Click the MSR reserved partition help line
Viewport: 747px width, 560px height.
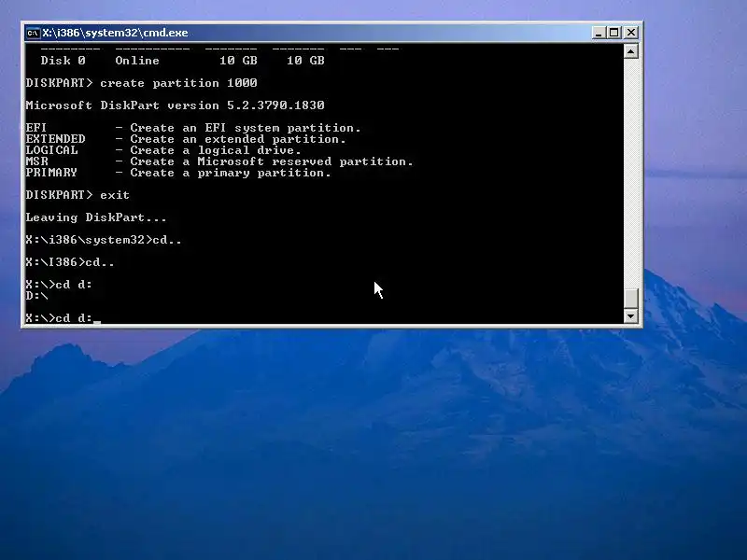tap(219, 161)
